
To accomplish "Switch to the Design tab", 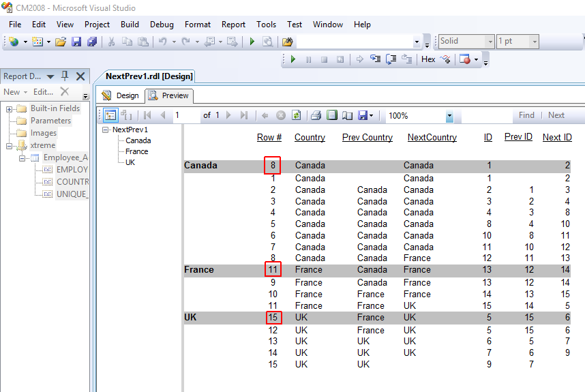I will (x=121, y=95).
